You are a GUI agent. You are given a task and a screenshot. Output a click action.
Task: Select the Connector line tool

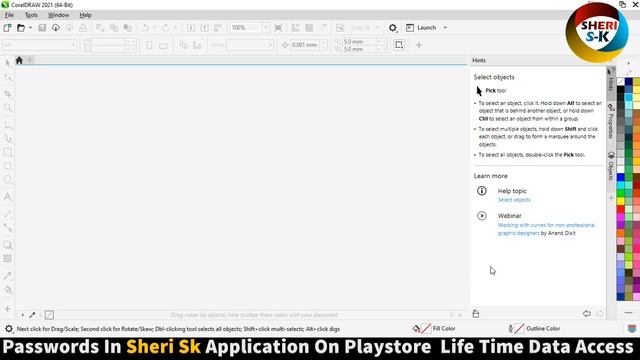click(7, 228)
